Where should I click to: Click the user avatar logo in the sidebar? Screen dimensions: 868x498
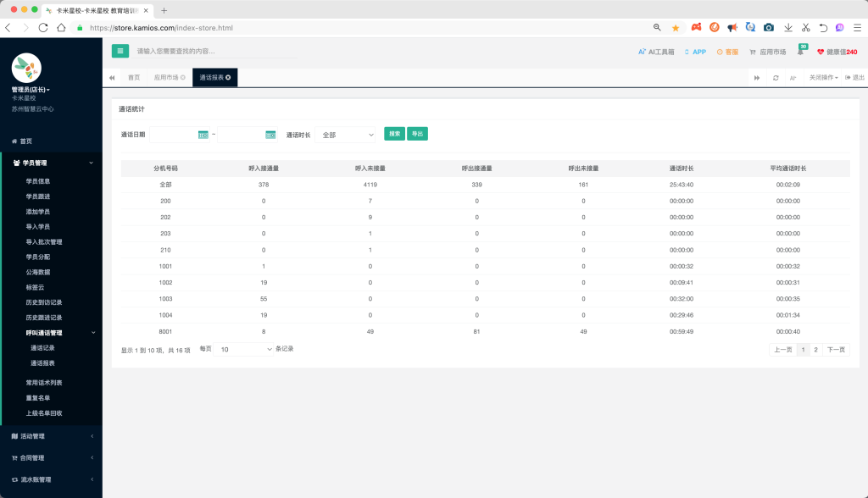coord(26,68)
